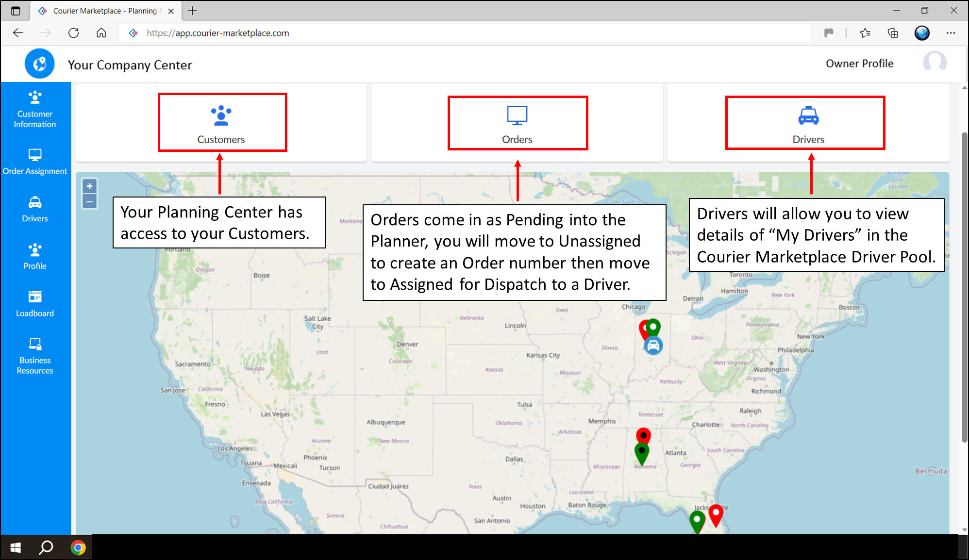Open a new browser tab
Image resolution: width=969 pixels, height=560 pixels.
pyautogui.click(x=193, y=11)
